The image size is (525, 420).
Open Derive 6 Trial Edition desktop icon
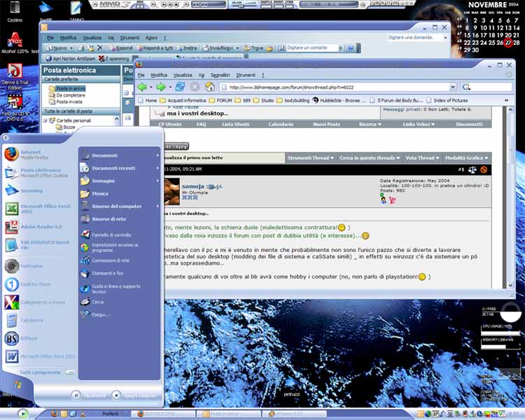pos(15,76)
